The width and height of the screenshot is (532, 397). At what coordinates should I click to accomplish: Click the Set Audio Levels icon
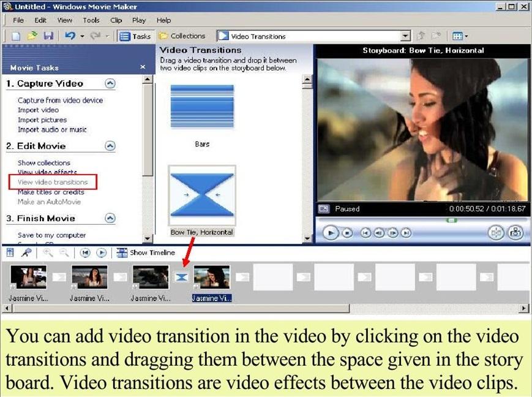coord(10,252)
